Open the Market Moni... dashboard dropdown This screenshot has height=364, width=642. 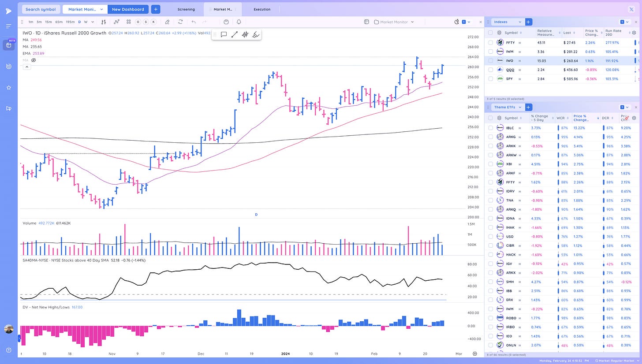[85, 9]
